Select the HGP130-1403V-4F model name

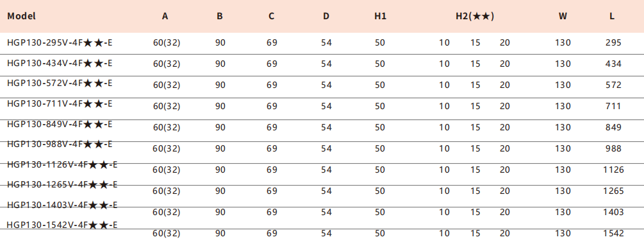62,205
